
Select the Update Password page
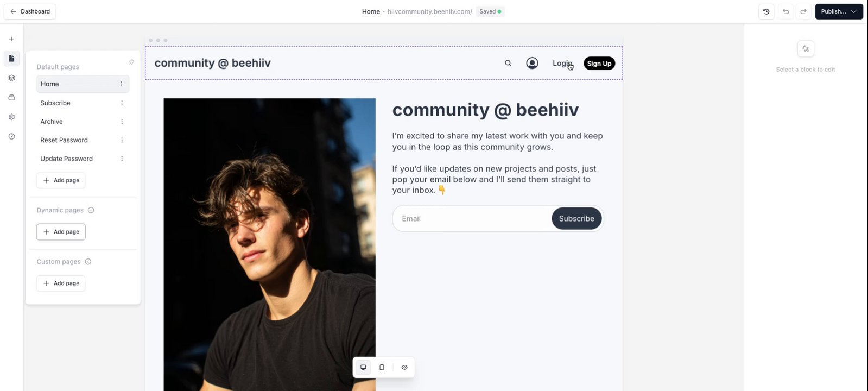66,159
